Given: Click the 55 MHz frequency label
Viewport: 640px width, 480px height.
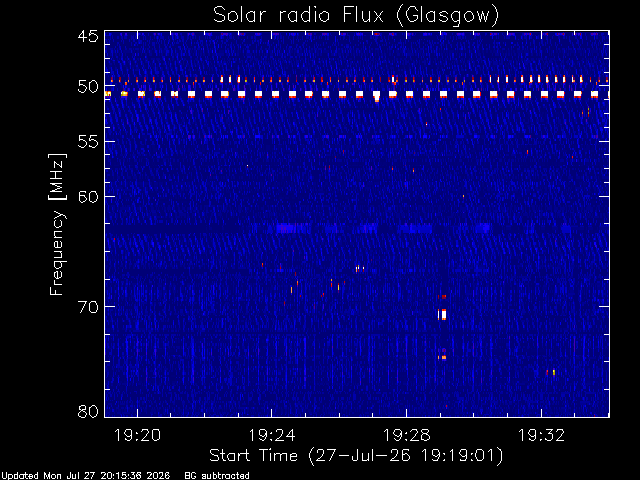Looking at the screenshot, I should (x=88, y=142).
